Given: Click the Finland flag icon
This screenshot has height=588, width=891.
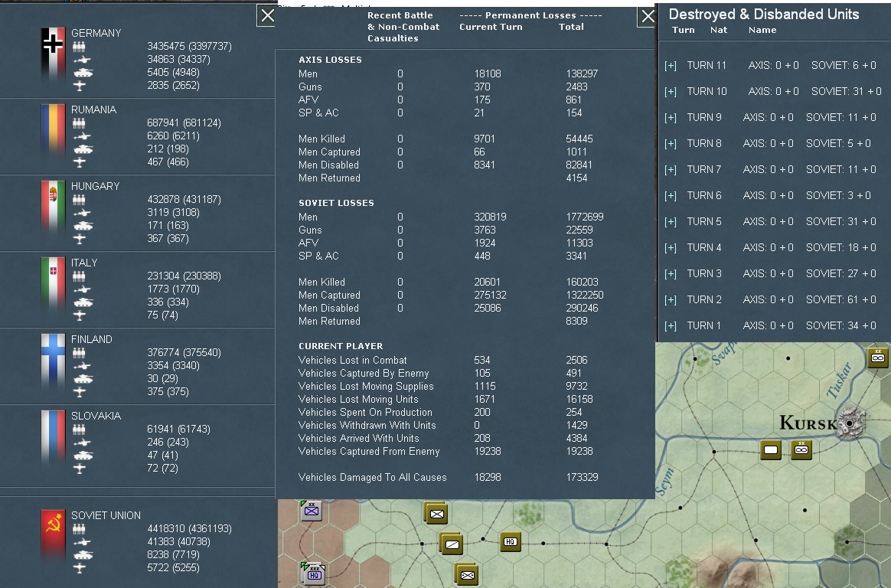Looking at the screenshot, I should coord(53,360).
